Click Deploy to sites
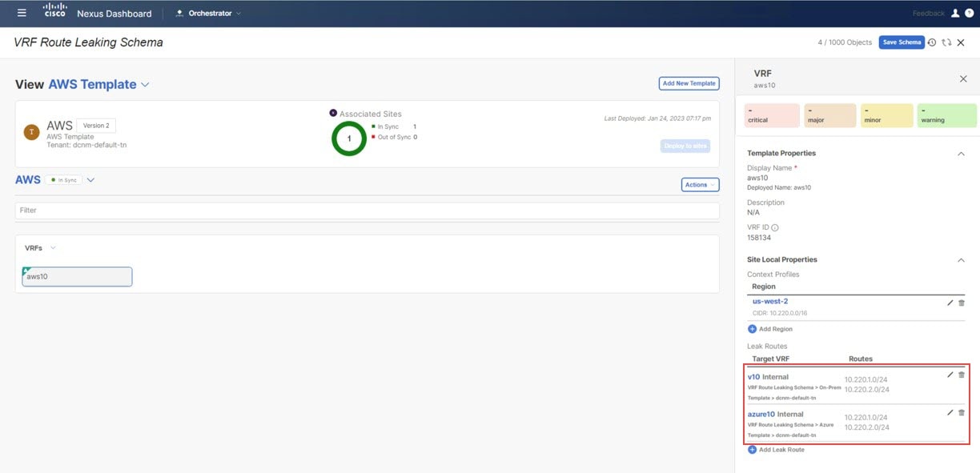This screenshot has width=980, height=473. point(685,146)
